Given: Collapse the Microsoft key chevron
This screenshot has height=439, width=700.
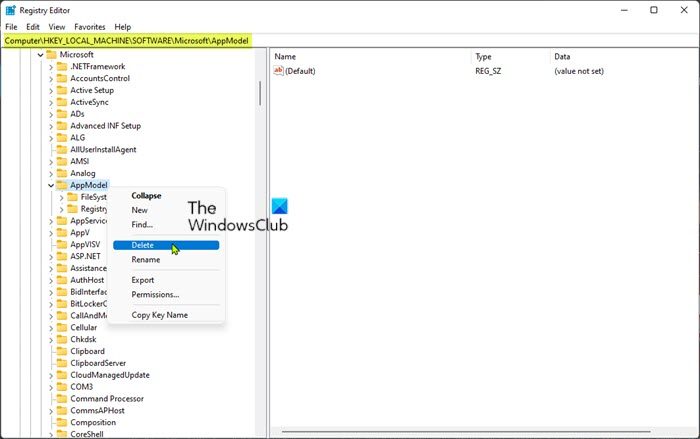Looking at the screenshot, I should click(40, 55).
